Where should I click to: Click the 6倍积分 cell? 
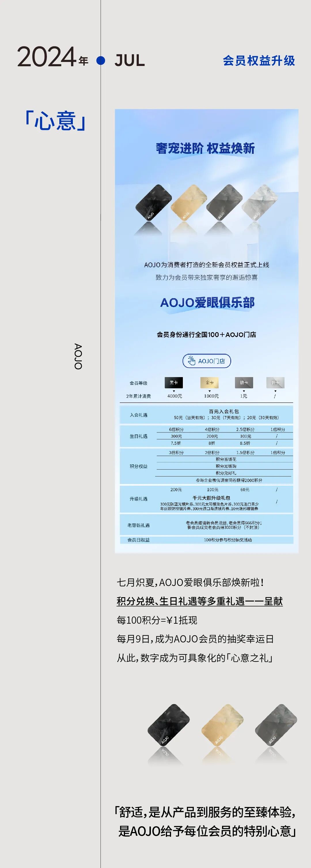[176, 430]
